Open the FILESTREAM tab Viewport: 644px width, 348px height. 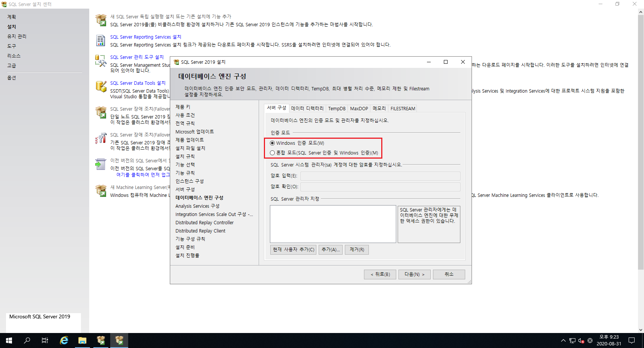click(403, 108)
